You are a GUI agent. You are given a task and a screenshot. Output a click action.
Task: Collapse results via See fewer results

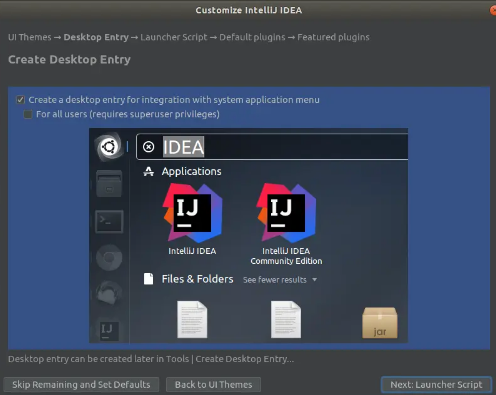[280, 280]
